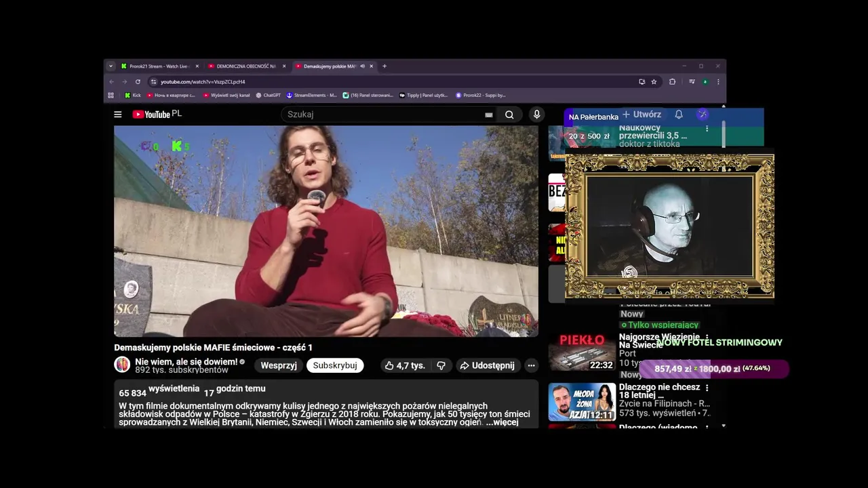The width and height of the screenshot is (868, 488).
Task: Go back in browser history
Action: (112, 82)
